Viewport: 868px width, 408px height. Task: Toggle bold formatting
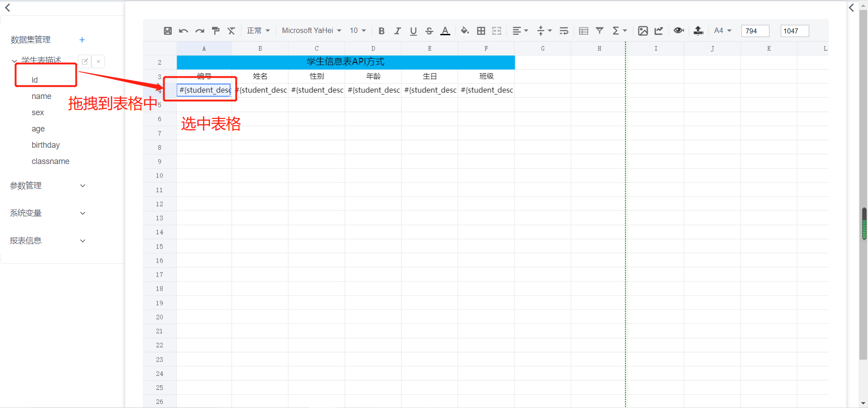[382, 31]
